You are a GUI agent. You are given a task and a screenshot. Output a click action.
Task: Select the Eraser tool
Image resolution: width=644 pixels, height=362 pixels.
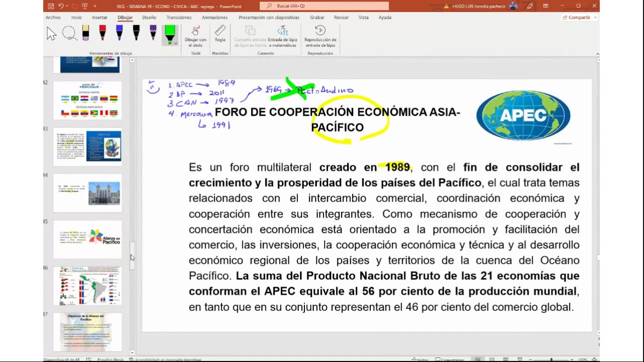[86, 33]
